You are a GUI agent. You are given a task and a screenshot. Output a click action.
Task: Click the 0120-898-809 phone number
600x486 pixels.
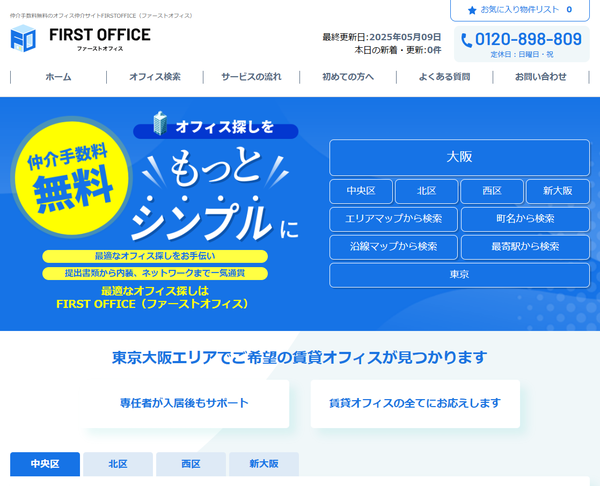[x=528, y=39]
